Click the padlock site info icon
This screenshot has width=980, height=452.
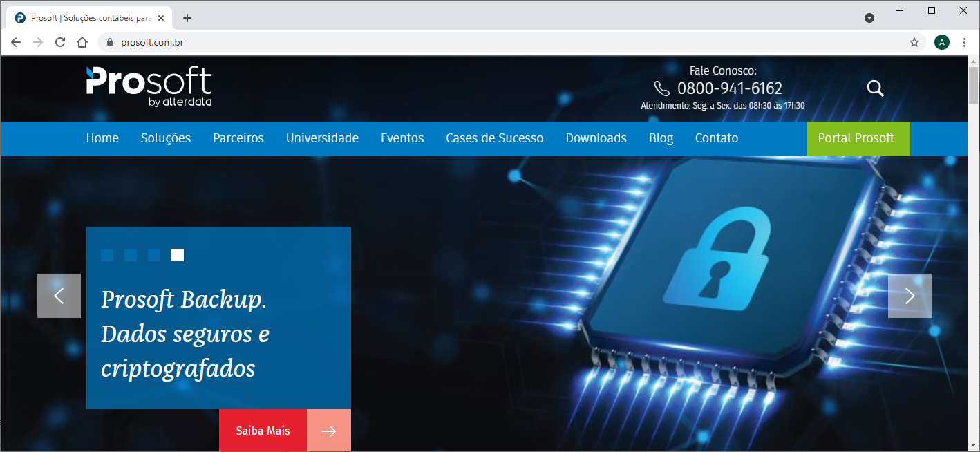(x=110, y=42)
